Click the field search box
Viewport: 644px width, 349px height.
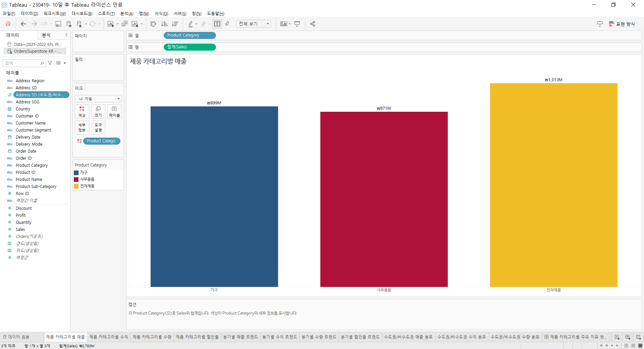pos(24,63)
